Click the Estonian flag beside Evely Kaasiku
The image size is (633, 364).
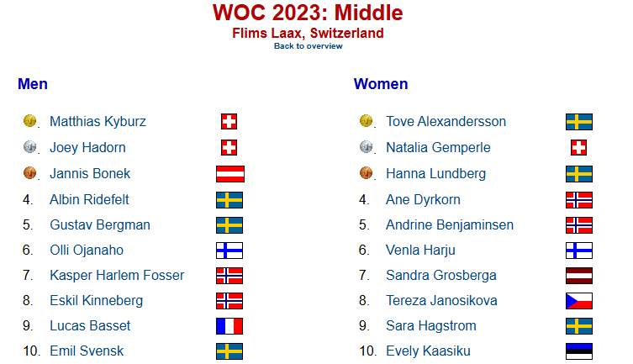tap(579, 351)
